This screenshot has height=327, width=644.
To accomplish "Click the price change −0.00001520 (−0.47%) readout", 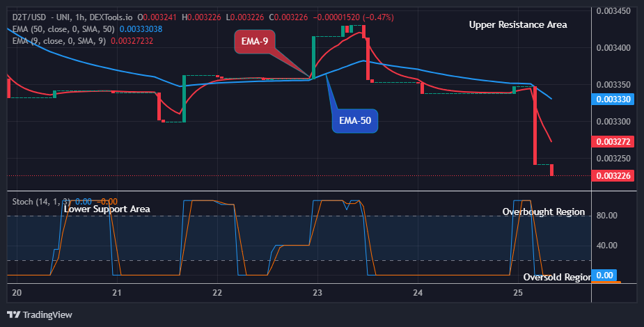I will pyautogui.click(x=353, y=17).
